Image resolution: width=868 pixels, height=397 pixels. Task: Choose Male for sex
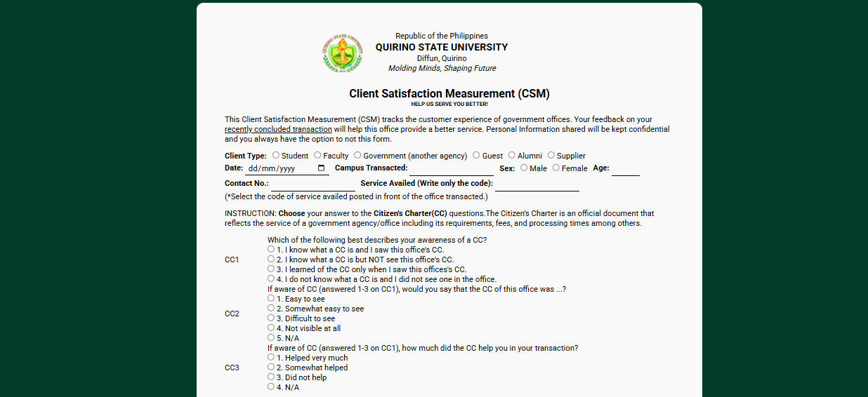pyautogui.click(x=524, y=168)
